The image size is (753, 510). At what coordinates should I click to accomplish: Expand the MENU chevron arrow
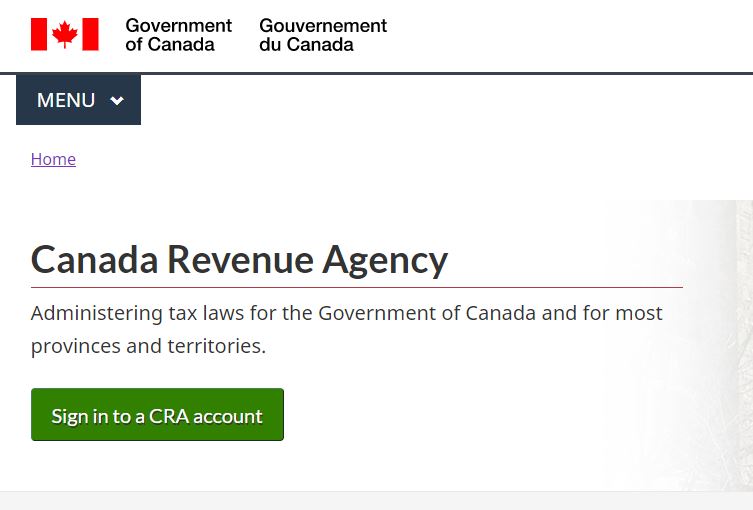[x=117, y=101]
